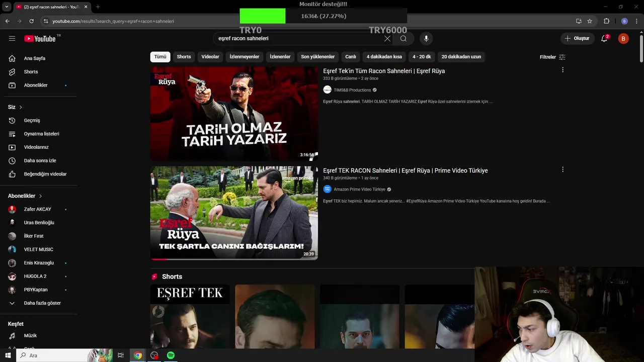Viewport: 644px width, 362px height.
Task: Select the Son yüklenenler chip
Action: (x=318, y=57)
